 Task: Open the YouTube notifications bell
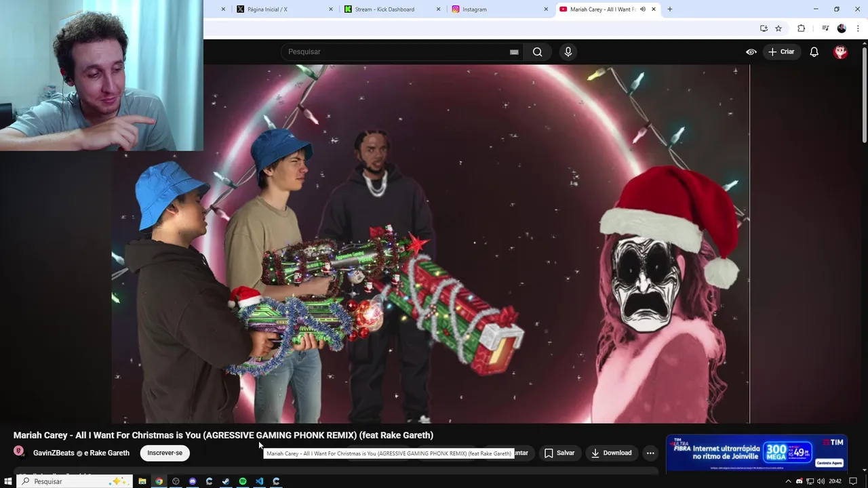[x=814, y=52]
